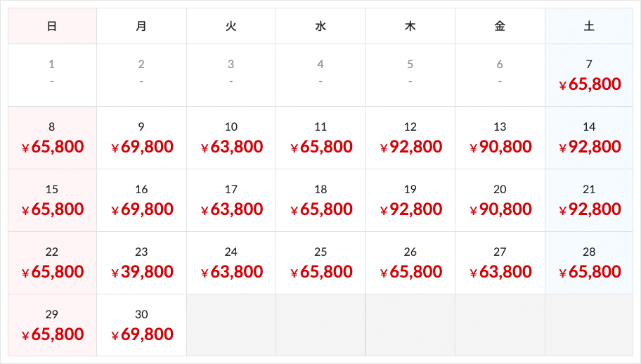
Task: Select date 13 priced ¥90,800
Action: click(500, 138)
